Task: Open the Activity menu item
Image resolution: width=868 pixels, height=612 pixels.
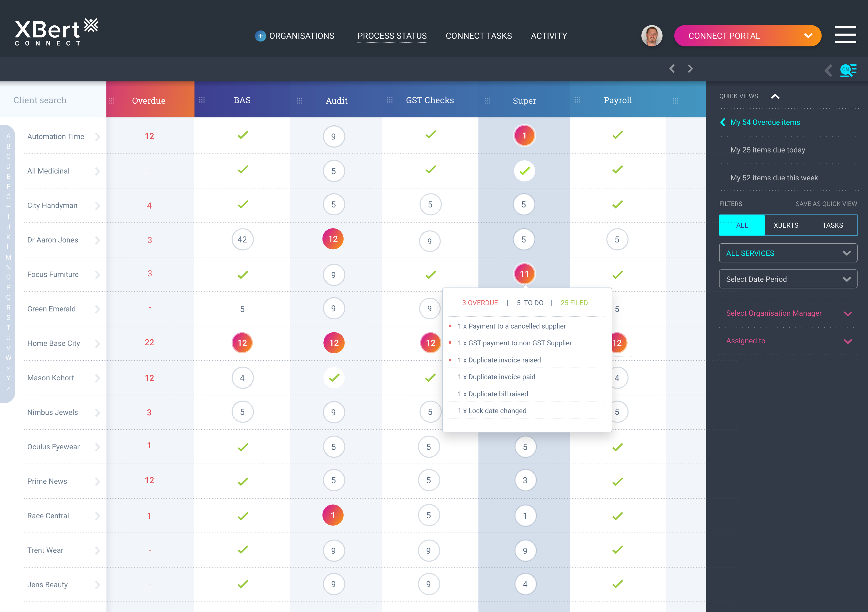Action: coord(549,36)
